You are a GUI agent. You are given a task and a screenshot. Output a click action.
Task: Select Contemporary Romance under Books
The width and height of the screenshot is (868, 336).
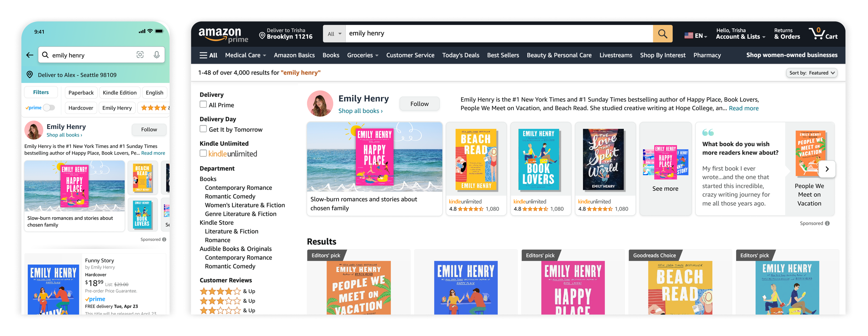[x=238, y=188]
